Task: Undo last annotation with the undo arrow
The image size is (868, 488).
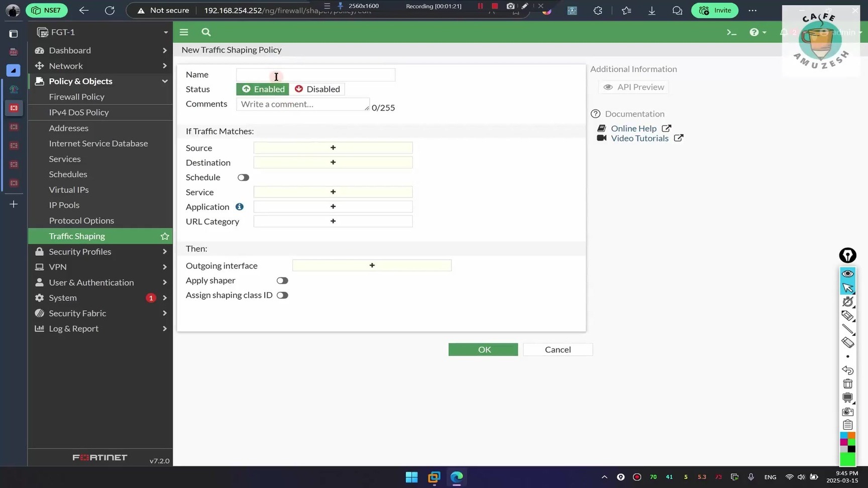Action: click(848, 371)
